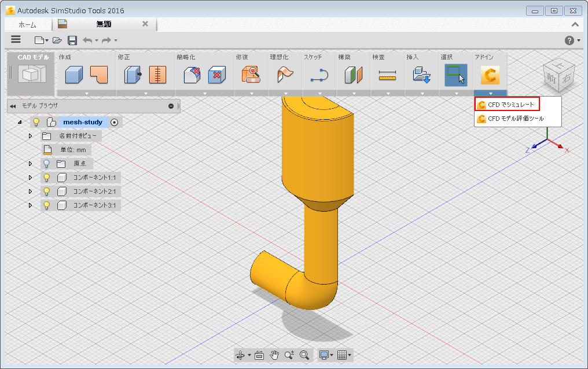The image size is (588, 369).
Task: Select the orange ruler tool in 修正
Action: pos(157,75)
